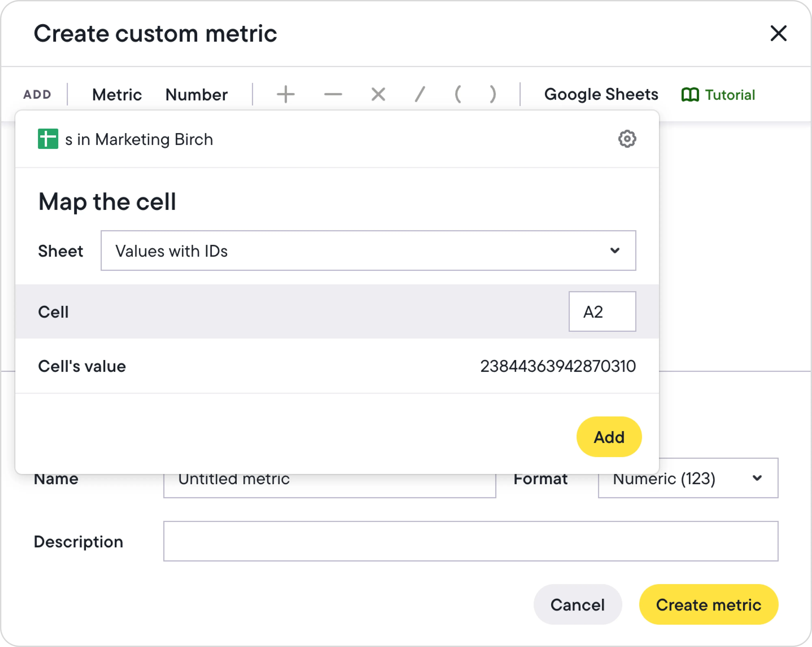The width and height of the screenshot is (812, 647).
Task: Add a closing parenthesis
Action: point(493,94)
